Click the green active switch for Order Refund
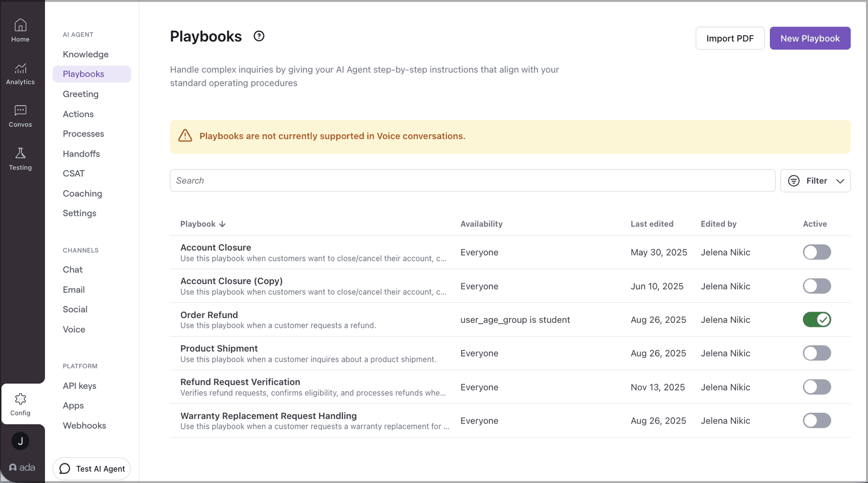 point(816,319)
